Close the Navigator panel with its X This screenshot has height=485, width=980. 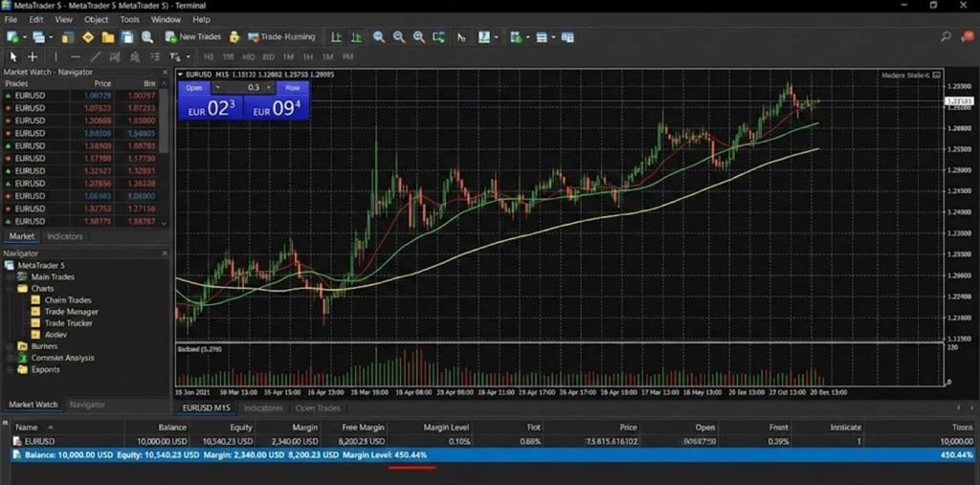click(x=165, y=253)
